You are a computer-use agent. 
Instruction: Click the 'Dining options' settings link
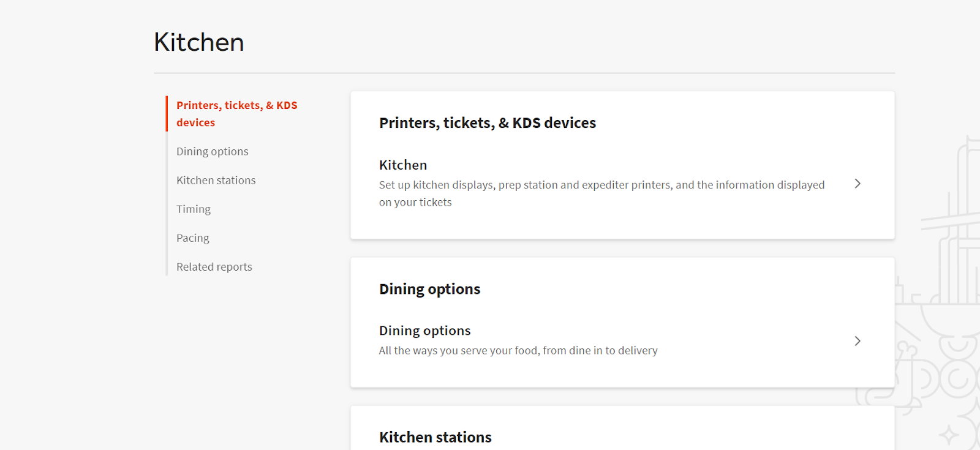click(424, 330)
